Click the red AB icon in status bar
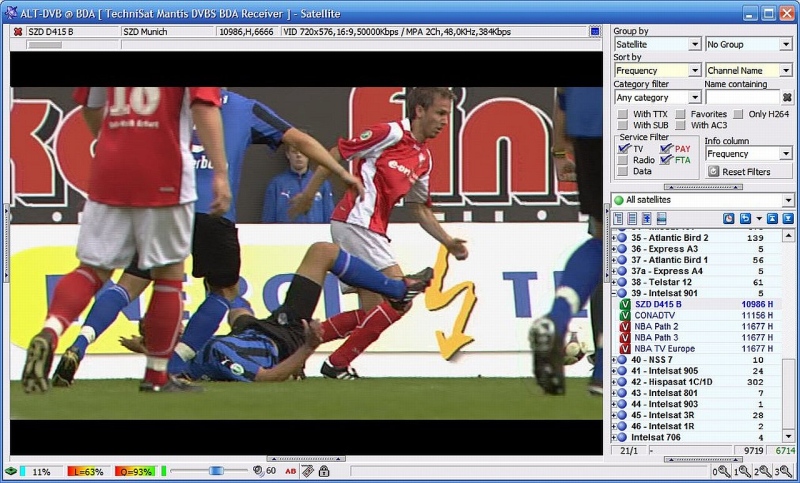The image size is (800, 483). (x=290, y=471)
